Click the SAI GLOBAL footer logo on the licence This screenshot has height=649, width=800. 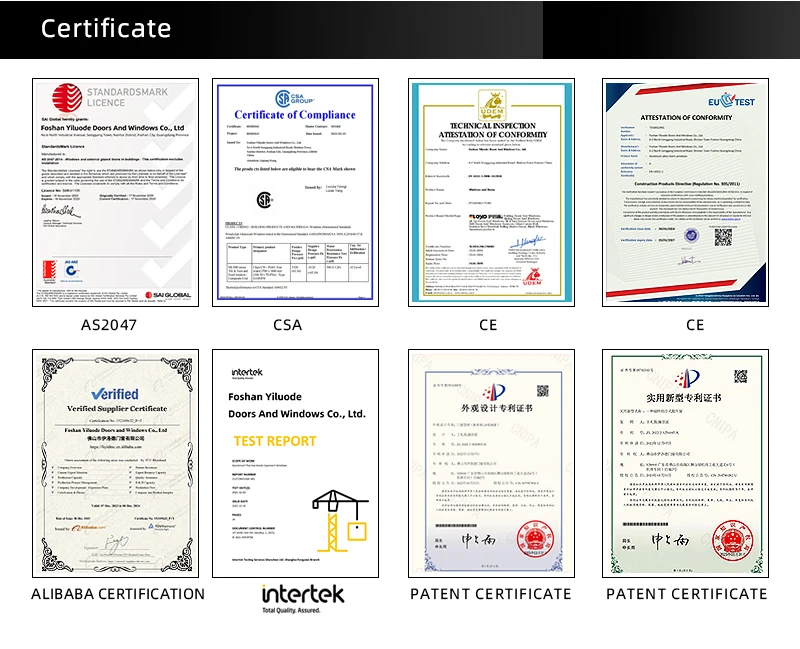click(x=168, y=295)
